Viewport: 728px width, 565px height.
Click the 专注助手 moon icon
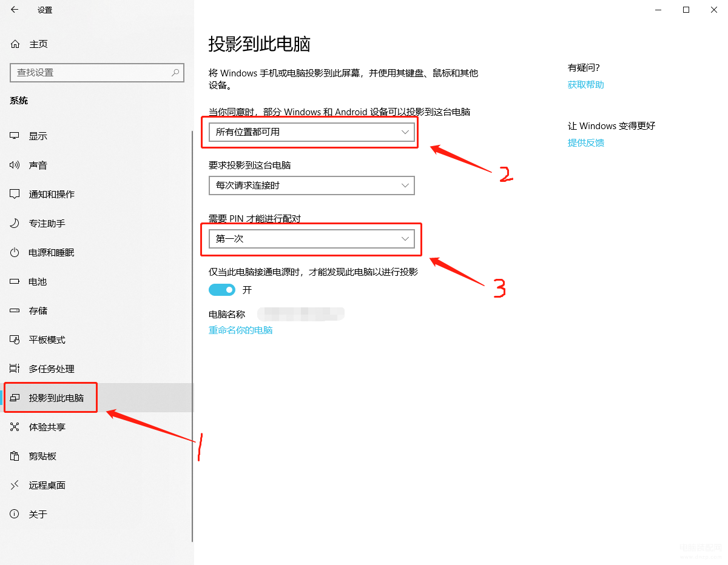tap(15, 223)
